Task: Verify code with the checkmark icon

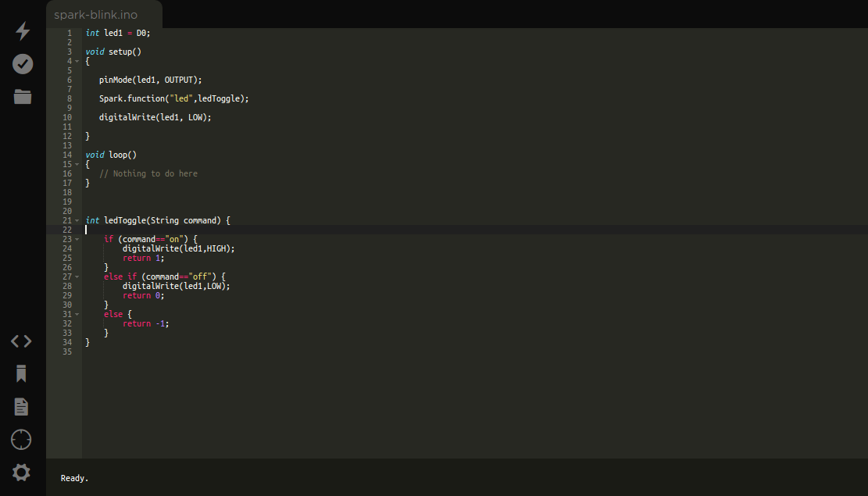Action: point(23,64)
